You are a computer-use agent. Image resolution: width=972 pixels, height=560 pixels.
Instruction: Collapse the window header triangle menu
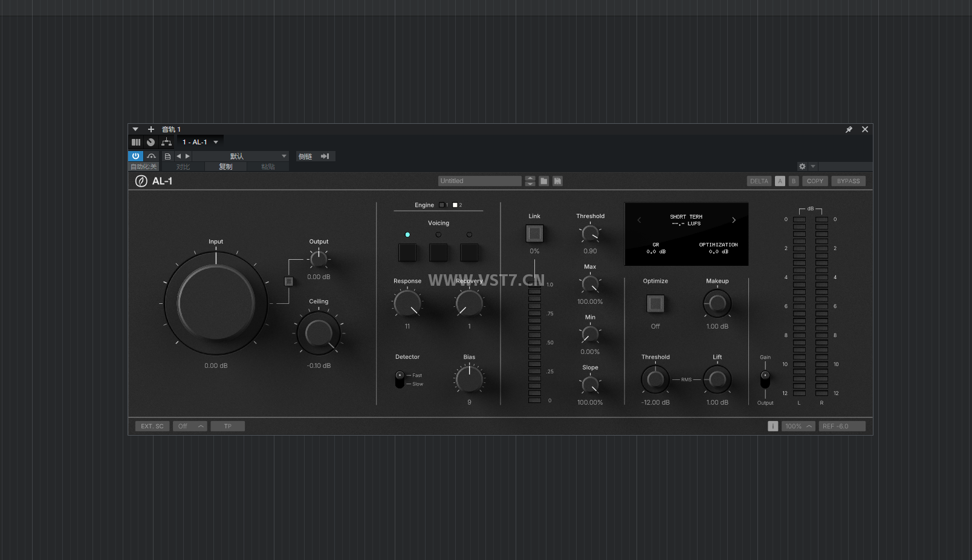tap(135, 129)
